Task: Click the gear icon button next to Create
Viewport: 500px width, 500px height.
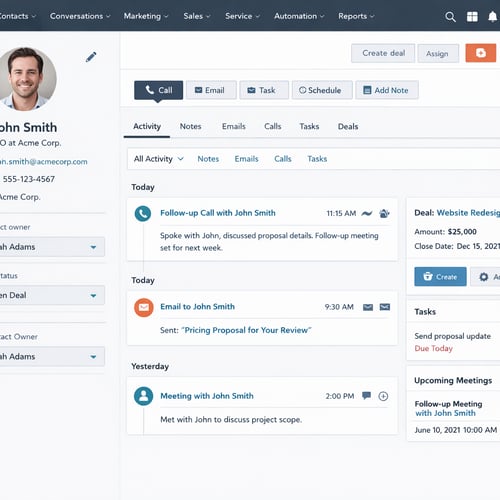Action: tap(485, 277)
